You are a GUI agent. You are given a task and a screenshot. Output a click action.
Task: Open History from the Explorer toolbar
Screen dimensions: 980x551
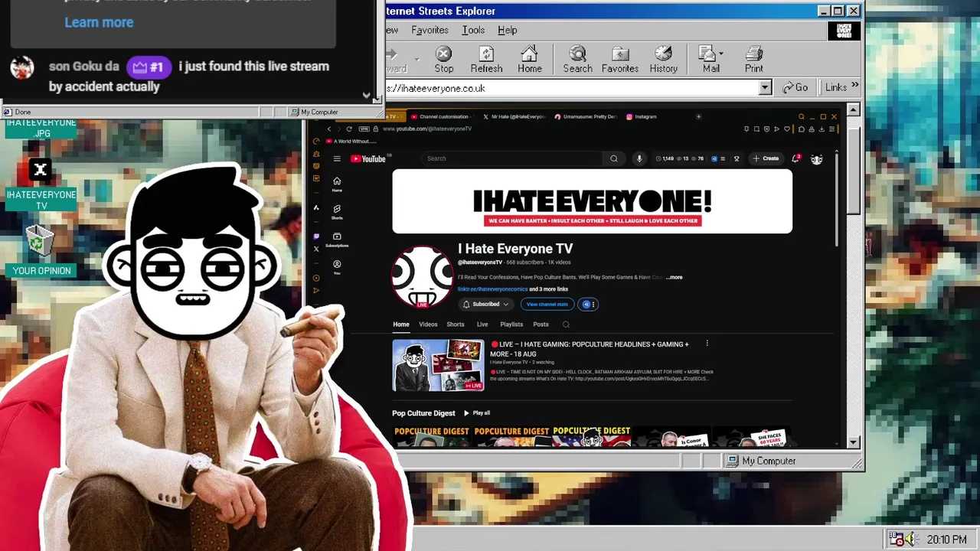(x=663, y=60)
